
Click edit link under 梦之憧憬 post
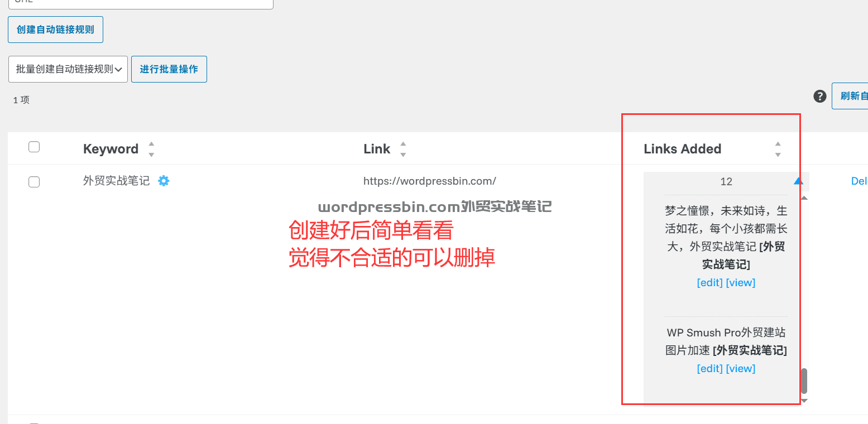[710, 282]
